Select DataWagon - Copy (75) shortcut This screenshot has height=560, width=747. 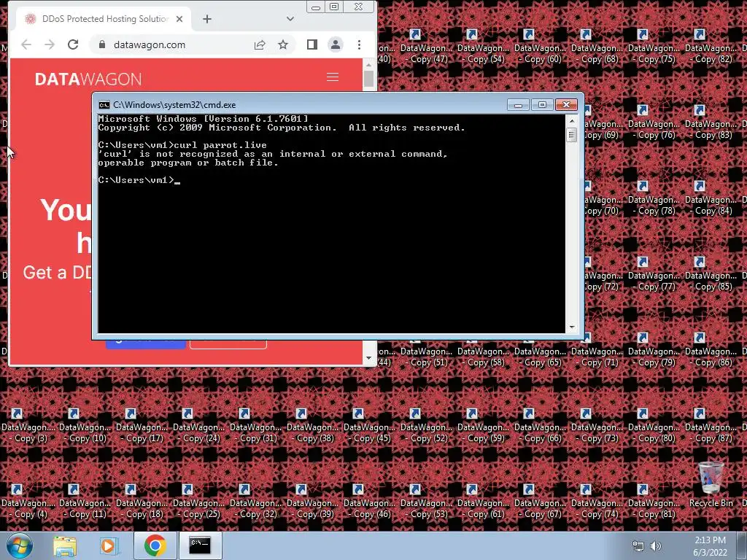(654, 47)
